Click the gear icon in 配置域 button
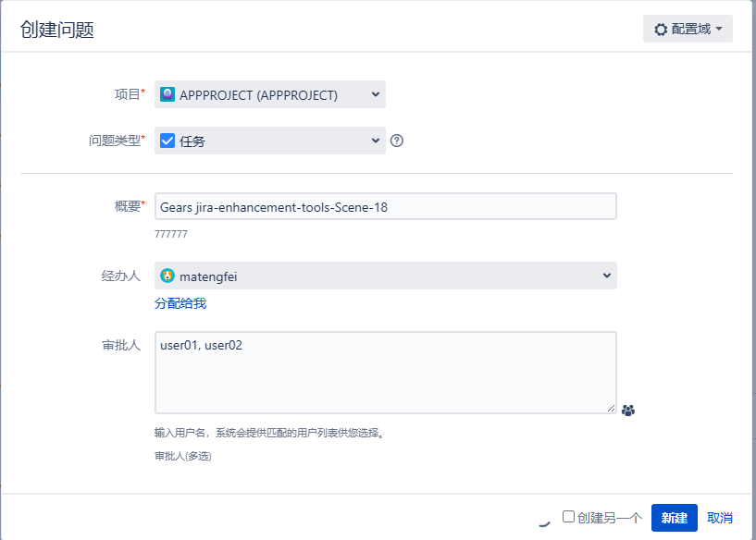This screenshot has width=756, height=540. pyautogui.click(x=661, y=30)
